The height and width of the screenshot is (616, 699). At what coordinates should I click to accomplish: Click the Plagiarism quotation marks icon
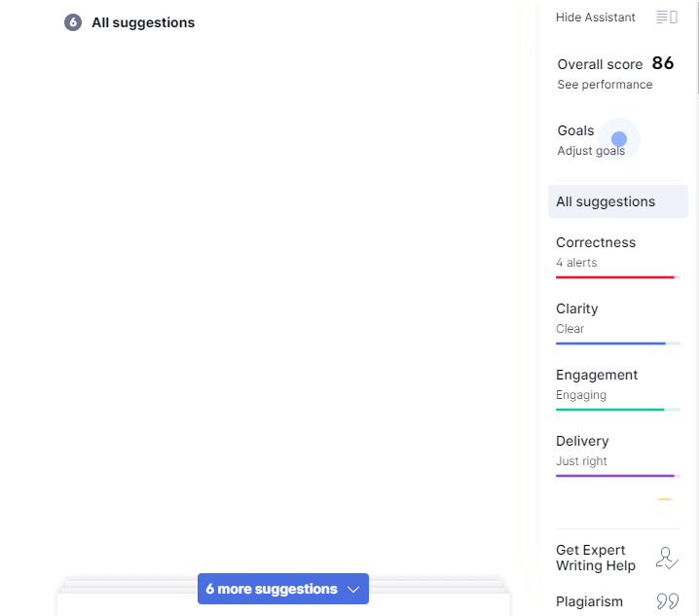(667, 600)
